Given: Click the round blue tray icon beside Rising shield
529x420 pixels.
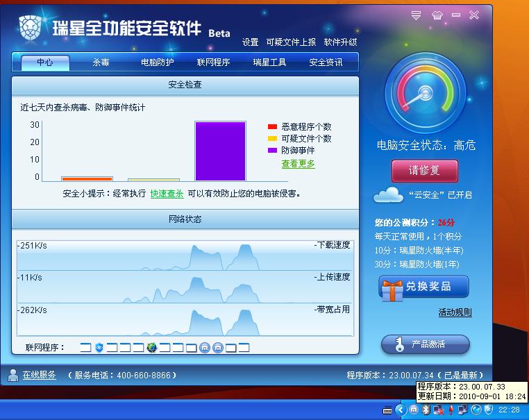Looking at the screenshot, I should click(476, 410).
